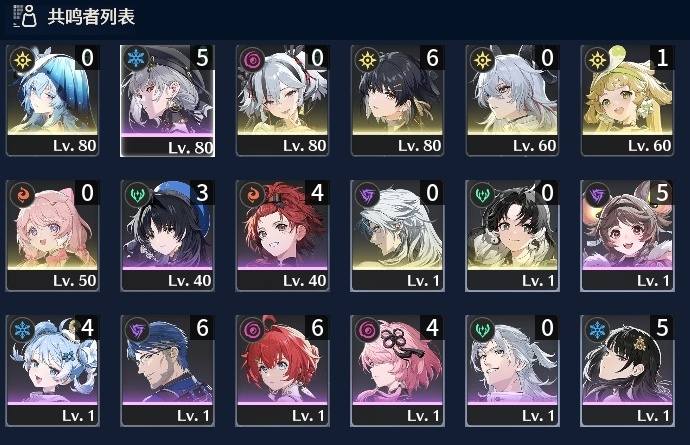Click the fire element icon on pink-haired Lv. 50 card
Screen dimensions: 690x445
tap(22, 194)
